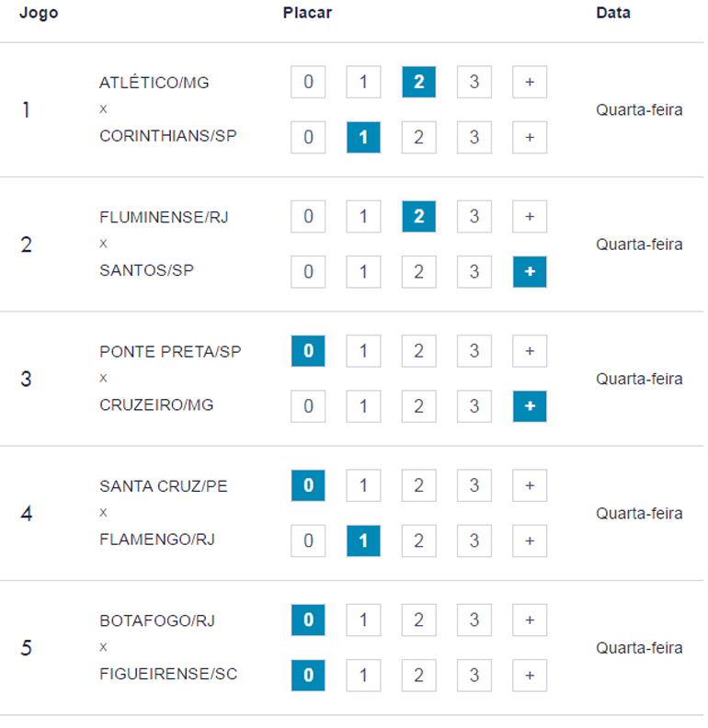The width and height of the screenshot is (708, 728).
Task: Choose 3 goals for Fluminense/RJ
Action: pos(474,217)
